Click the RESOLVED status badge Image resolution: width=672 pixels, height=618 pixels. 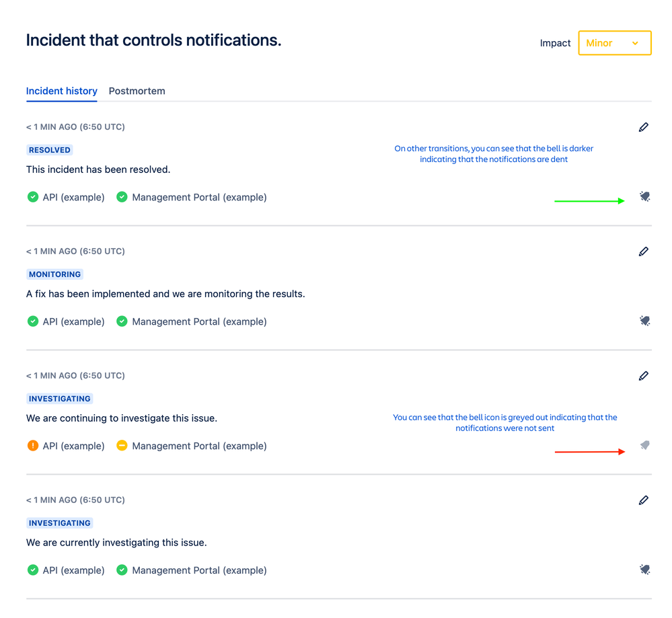[x=50, y=150]
